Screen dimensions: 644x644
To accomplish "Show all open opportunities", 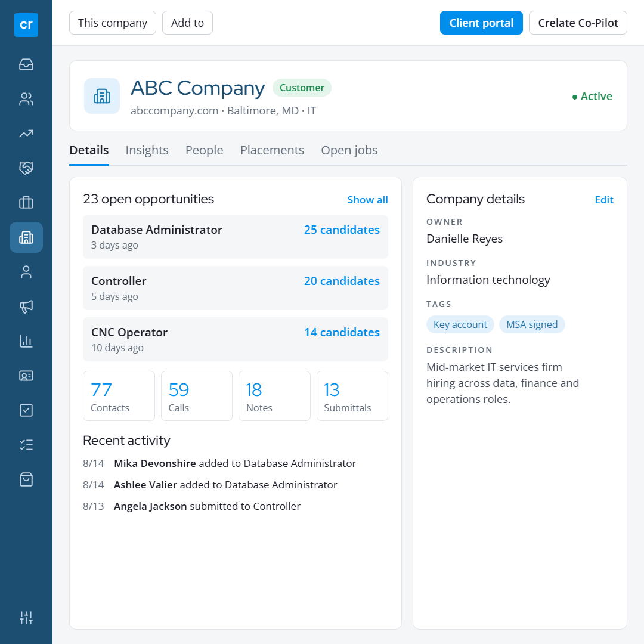I will 367,200.
